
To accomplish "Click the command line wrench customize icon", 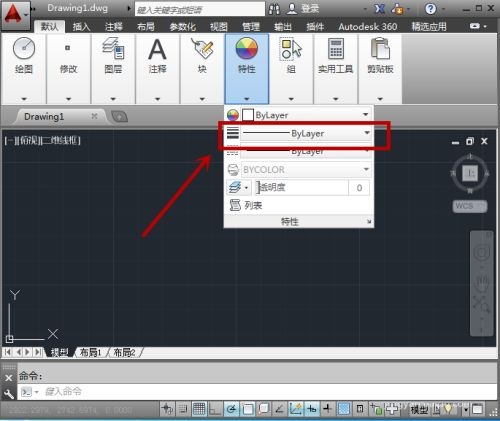I will click(8, 394).
